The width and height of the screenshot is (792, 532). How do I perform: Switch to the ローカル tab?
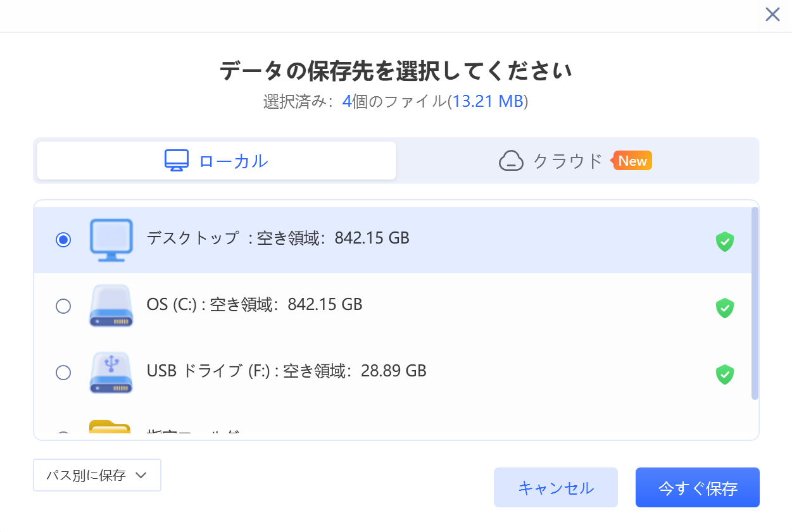pyautogui.click(x=215, y=160)
